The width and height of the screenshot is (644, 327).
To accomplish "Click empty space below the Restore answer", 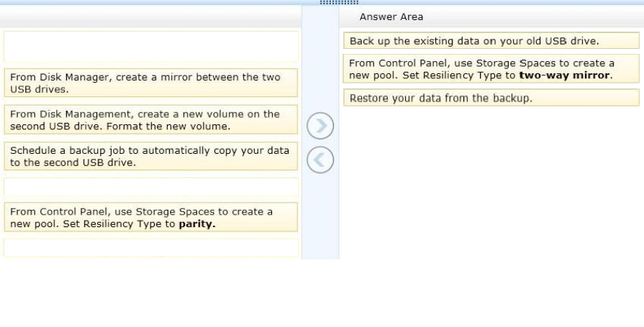I will pyautogui.click(x=491, y=183).
